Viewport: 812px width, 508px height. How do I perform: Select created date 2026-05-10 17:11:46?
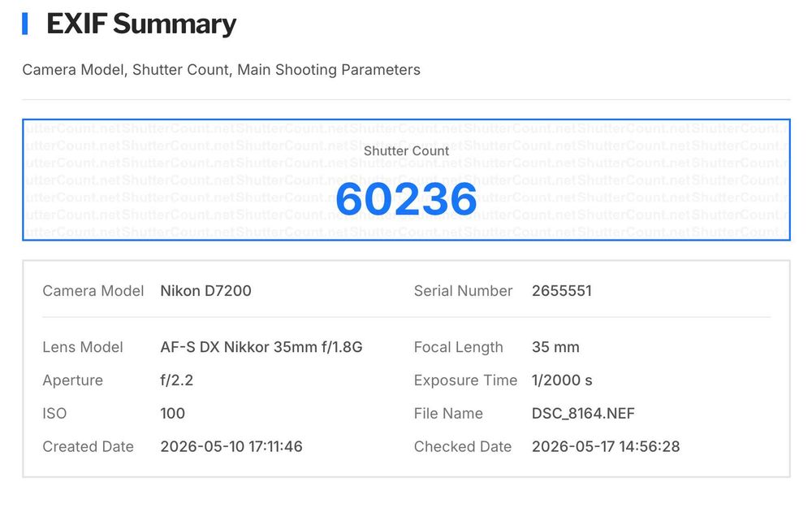231,446
